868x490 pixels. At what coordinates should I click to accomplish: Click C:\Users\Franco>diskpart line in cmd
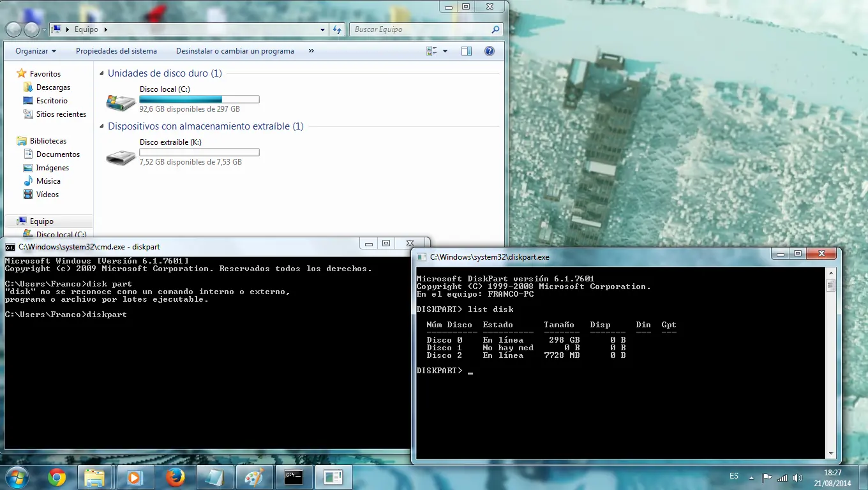tap(66, 315)
